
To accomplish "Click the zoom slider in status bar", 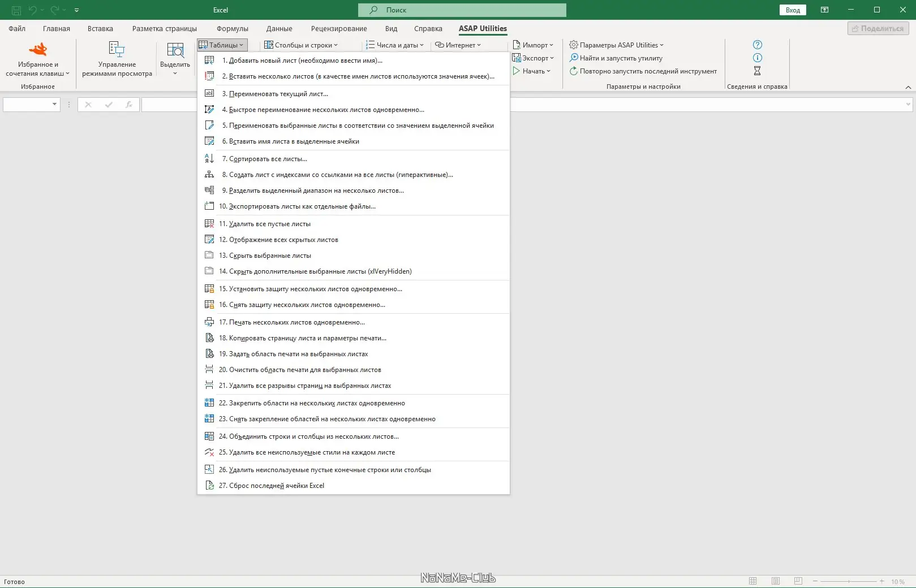I will tap(848, 581).
